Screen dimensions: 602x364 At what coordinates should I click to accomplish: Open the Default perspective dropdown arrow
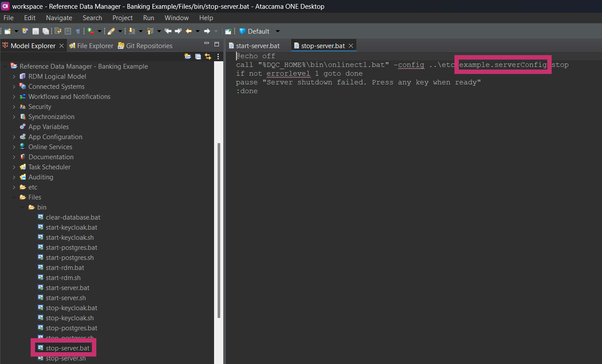tap(277, 31)
